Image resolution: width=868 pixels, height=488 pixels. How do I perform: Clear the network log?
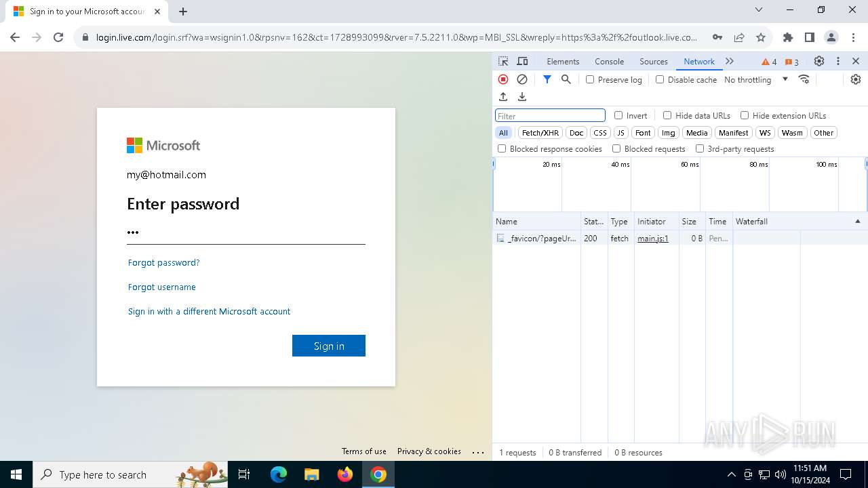pyautogui.click(x=522, y=79)
